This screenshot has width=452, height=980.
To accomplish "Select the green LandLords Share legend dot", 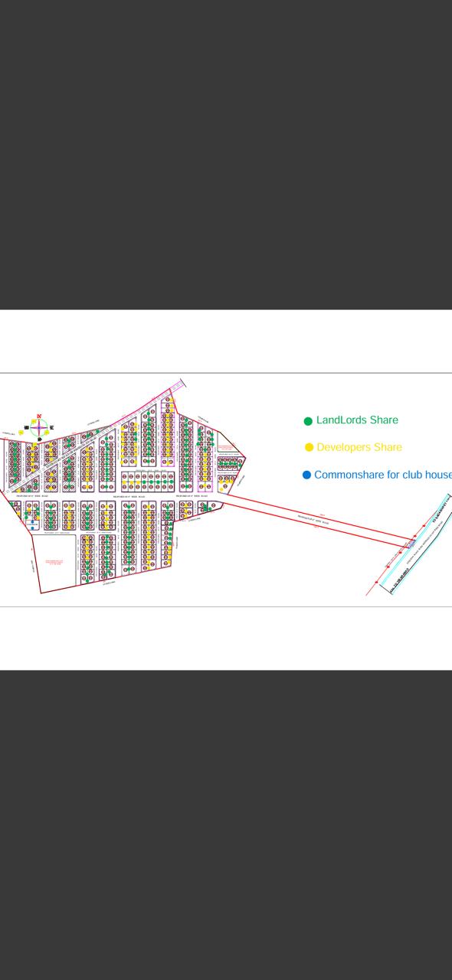I will tap(308, 421).
